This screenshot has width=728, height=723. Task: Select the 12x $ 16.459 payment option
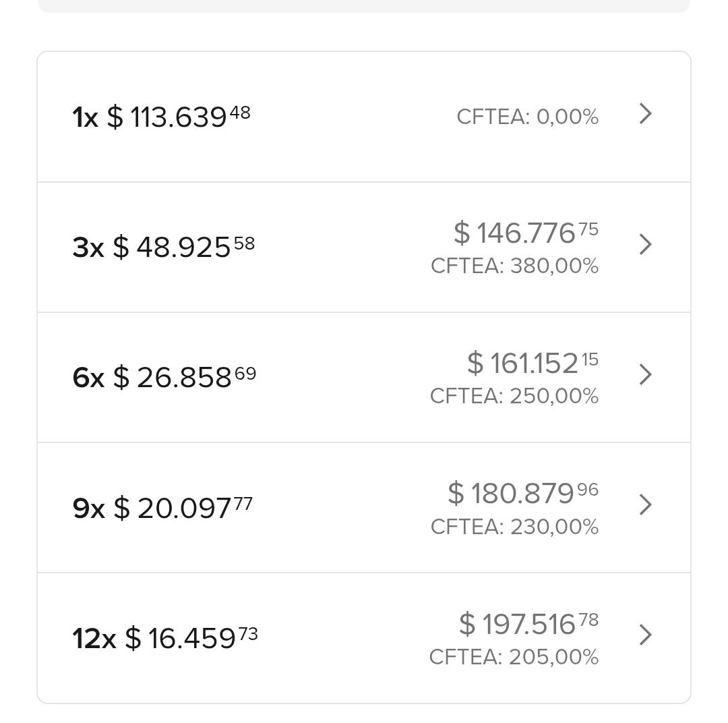coord(364,638)
